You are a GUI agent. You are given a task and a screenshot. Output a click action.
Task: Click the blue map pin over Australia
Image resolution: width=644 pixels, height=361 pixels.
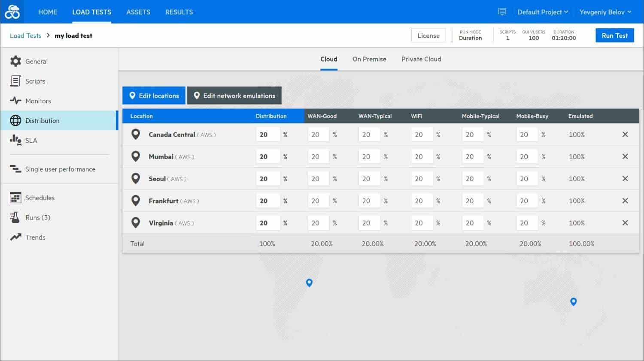point(573,302)
